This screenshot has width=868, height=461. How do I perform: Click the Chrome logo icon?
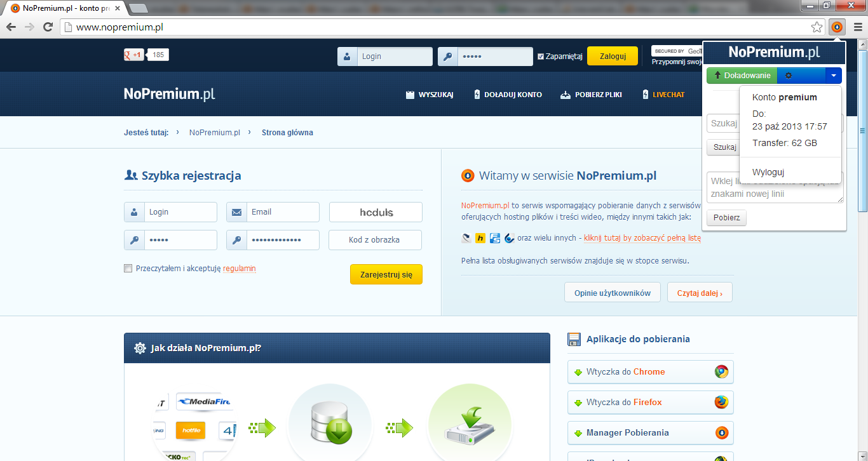click(721, 372)
